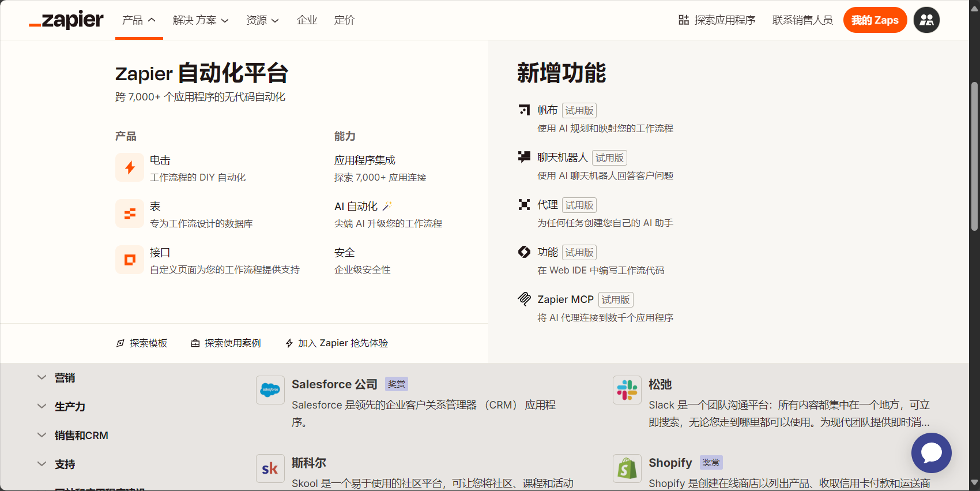Open the 松弛 app title

[x=660, y=384]
